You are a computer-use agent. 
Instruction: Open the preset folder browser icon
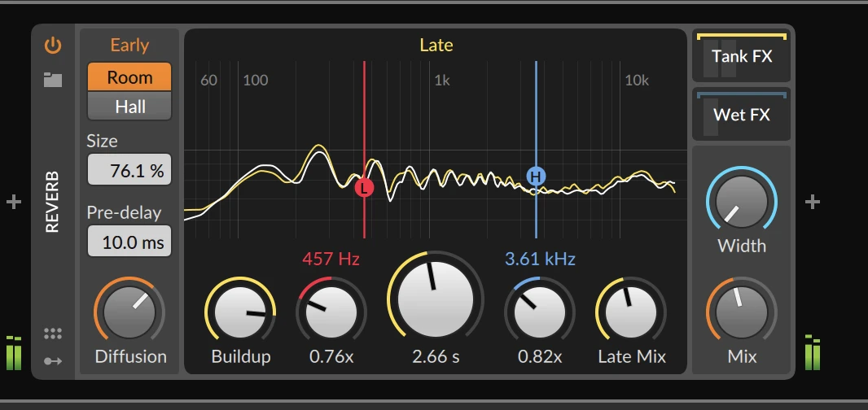click(53, 80)
